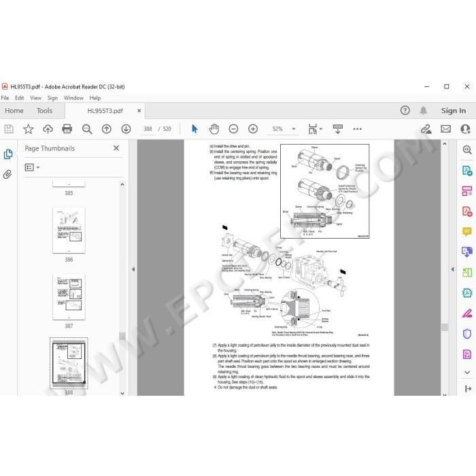Open Comment tool
476x476 pixels.
coord(467,232)
